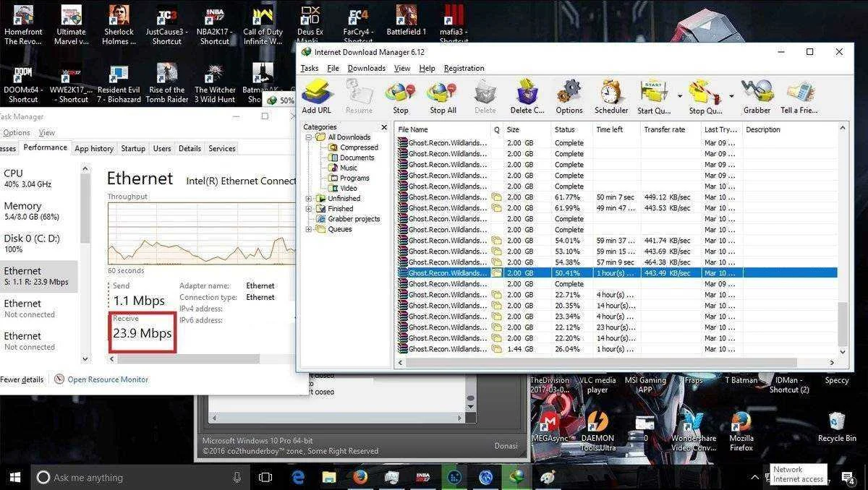Open the Resident Evil 7 desktop icon
Viewport: 868px width, 490px height.
[x=119, y=83]
